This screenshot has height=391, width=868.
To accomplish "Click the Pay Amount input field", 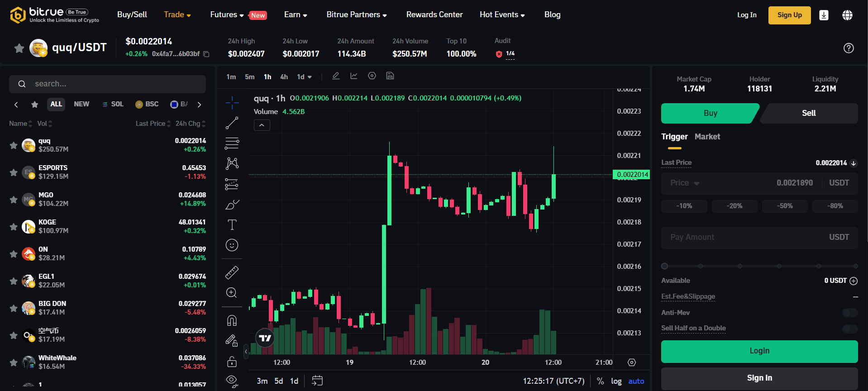I will [759, 238].
